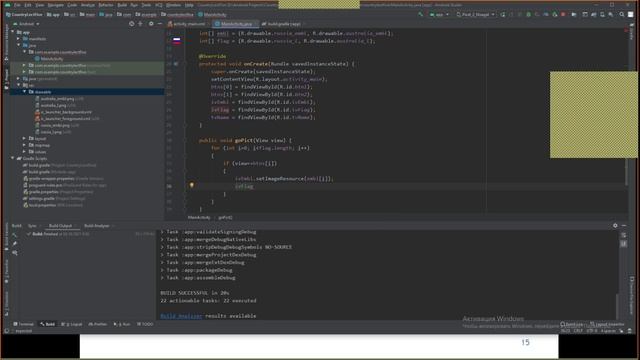
Task: Select MainActivity in project tree
Action: pos(49,59)
